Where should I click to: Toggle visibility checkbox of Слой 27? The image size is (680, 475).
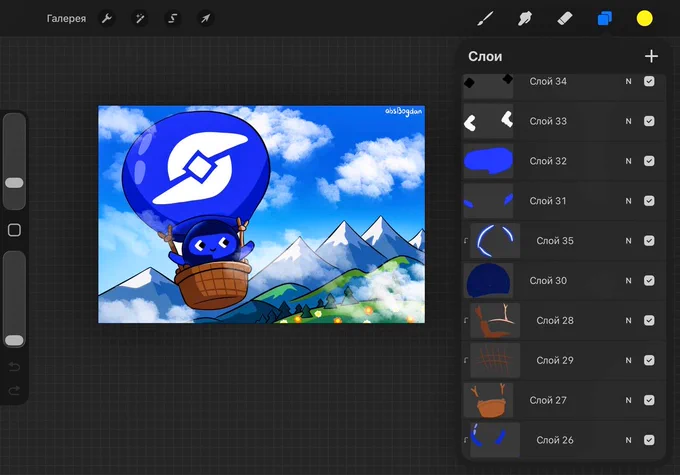[x=649, y=400]
